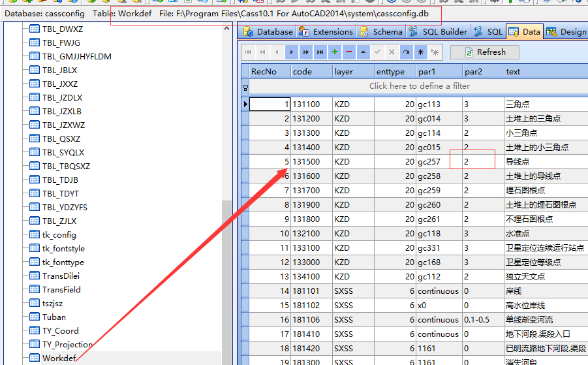
Task: Click the prior page navigator button
Action: pyautogui.click(x=262, y=52)
